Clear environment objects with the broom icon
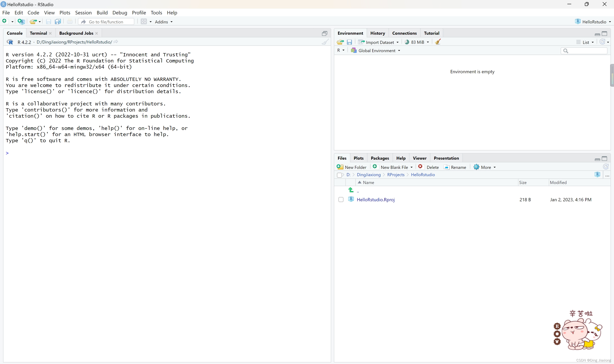Image resolution: width=614 pixels, height=364 pixels. (438, 42)
